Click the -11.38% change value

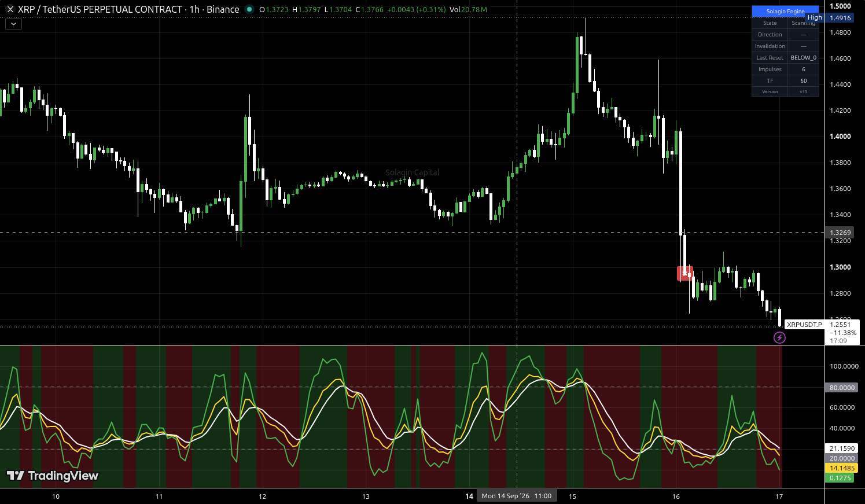[843, 333]
